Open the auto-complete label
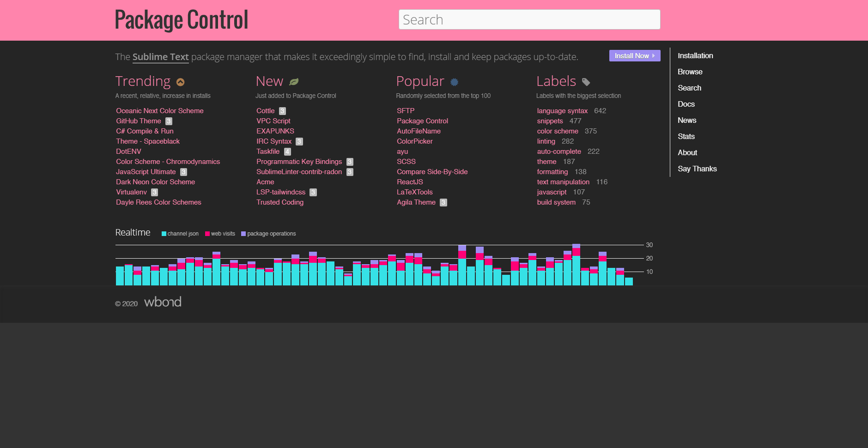Image resolution: width=868 pixels, height=448 pixels. (559, 151)
